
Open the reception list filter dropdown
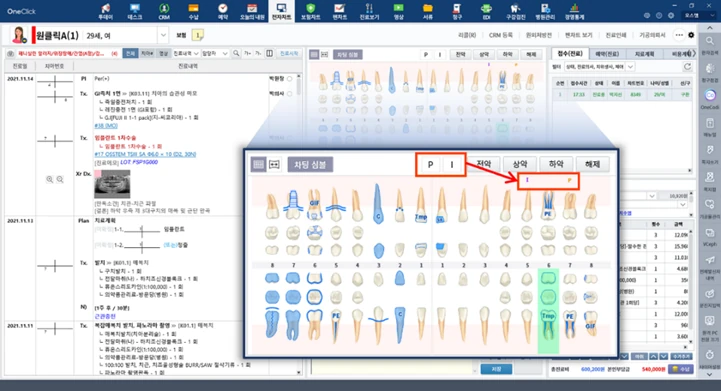click(630, 67)
